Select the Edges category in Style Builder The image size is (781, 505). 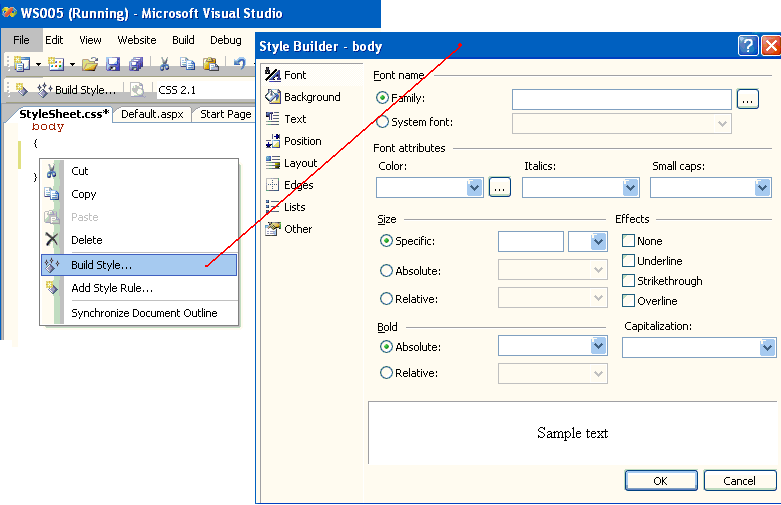(x=290, y=185)
